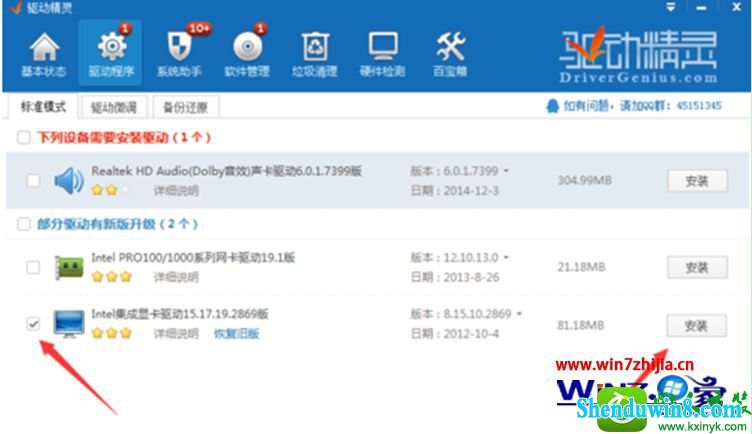Click the 下列设备需要安装驱动 heading text
This screenshot has width=752, height=434.
click(x=124, y=138)
